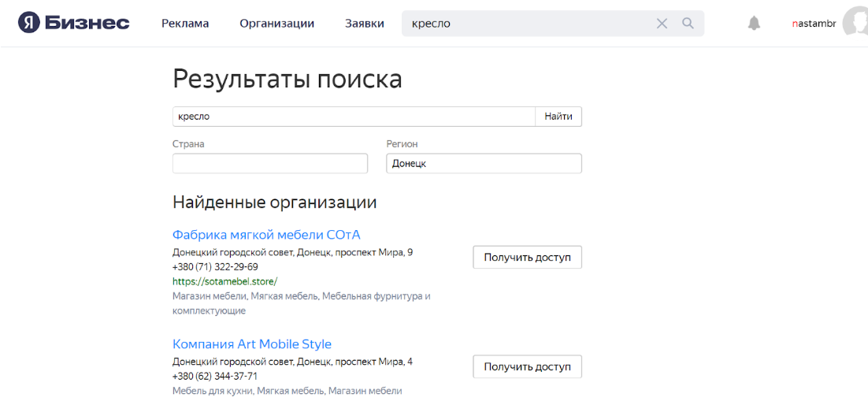This screenshot has width=868, height=405.
Task: Open Фабрика мягкой мебели СОтА link
Action: [266, 235]
